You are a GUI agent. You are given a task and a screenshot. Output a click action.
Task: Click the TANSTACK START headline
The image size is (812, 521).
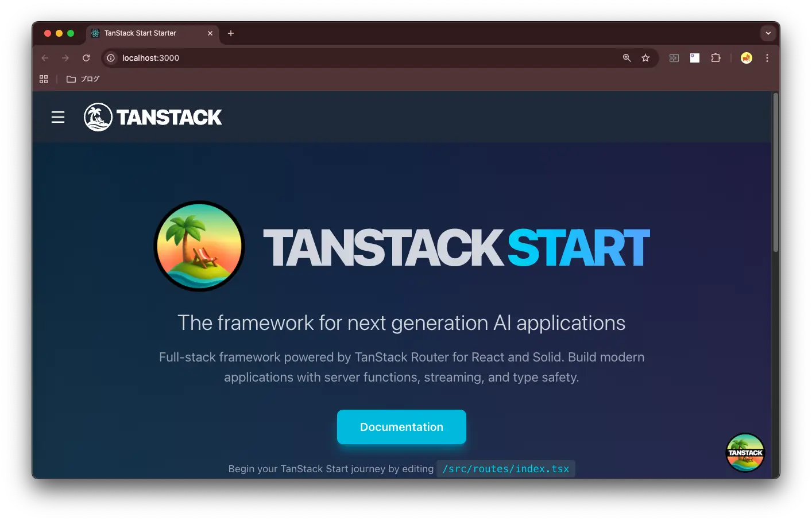pos(457,248)
